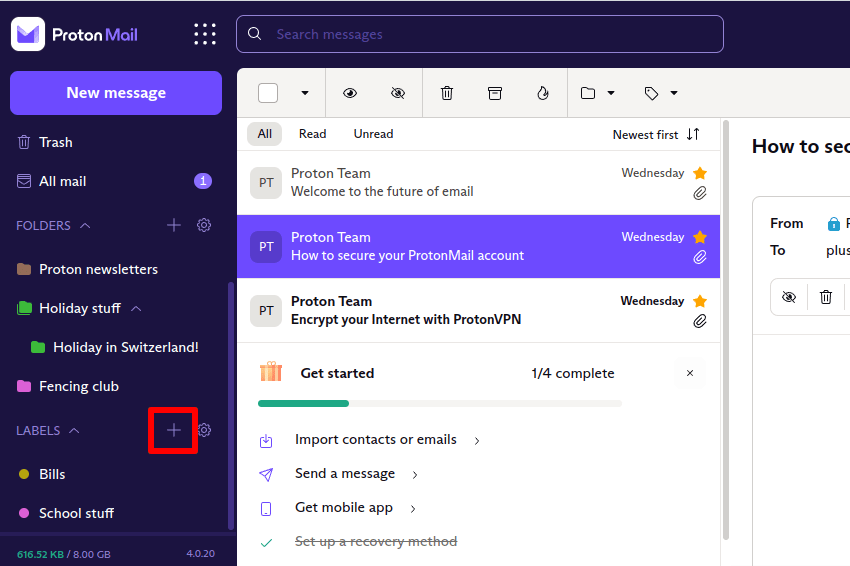Add a new label with plus icon

(x=173, y=430)
